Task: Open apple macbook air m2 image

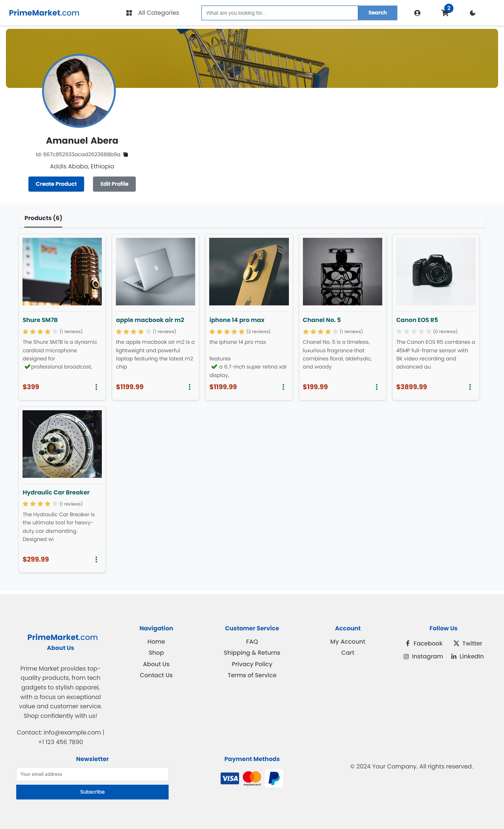Action: pos(155,271)
